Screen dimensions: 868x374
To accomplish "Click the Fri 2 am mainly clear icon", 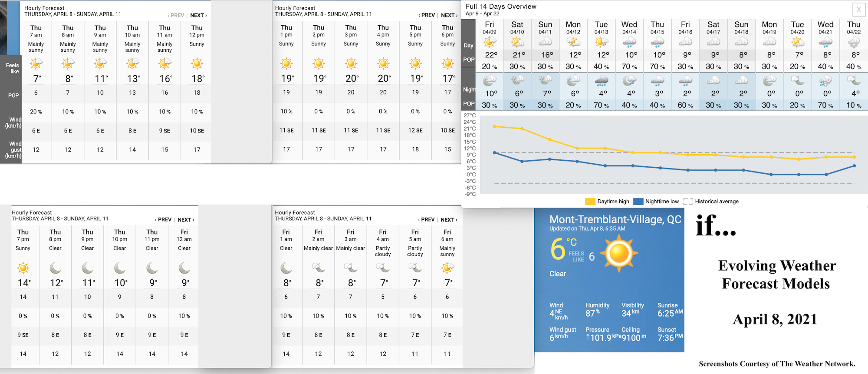I will [318, 268].
